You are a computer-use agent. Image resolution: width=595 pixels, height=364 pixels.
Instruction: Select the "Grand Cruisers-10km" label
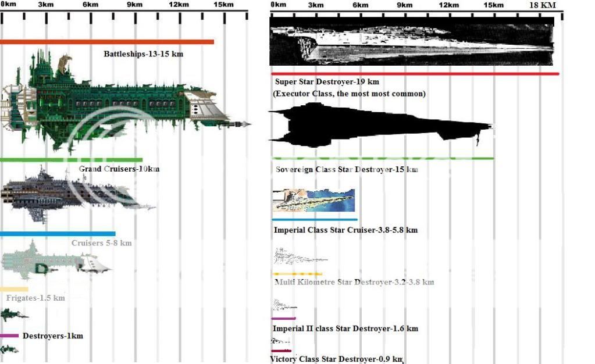click(119, 169)
